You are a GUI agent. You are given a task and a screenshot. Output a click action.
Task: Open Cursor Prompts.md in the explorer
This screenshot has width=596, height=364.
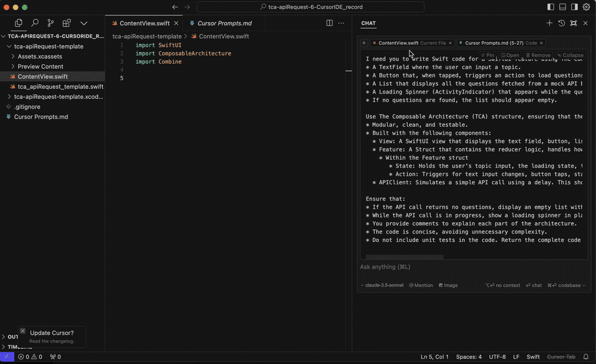[x=52, y=117]
